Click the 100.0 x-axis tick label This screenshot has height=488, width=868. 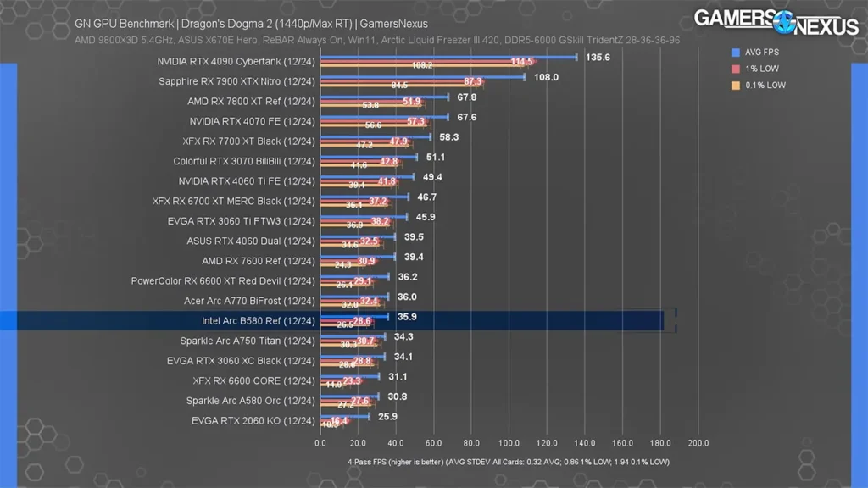pyautogui.click(x=509, y=443)
